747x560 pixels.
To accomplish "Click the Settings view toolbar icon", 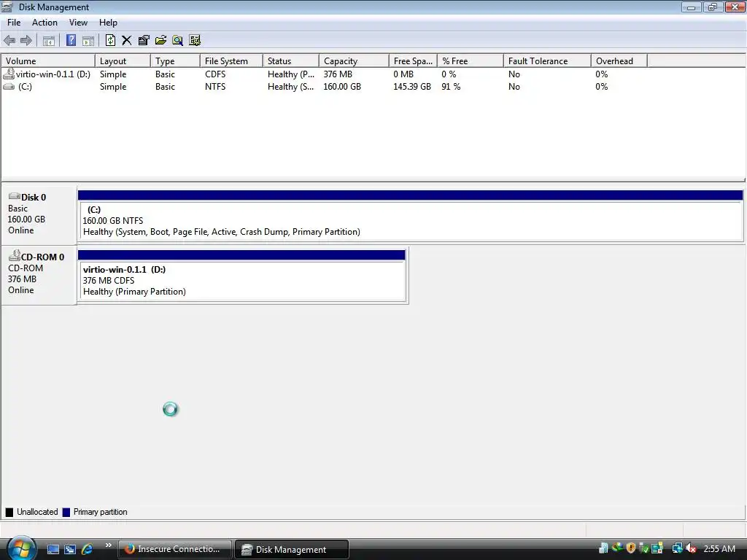I will pyautogui.click(x=195, y=41).
